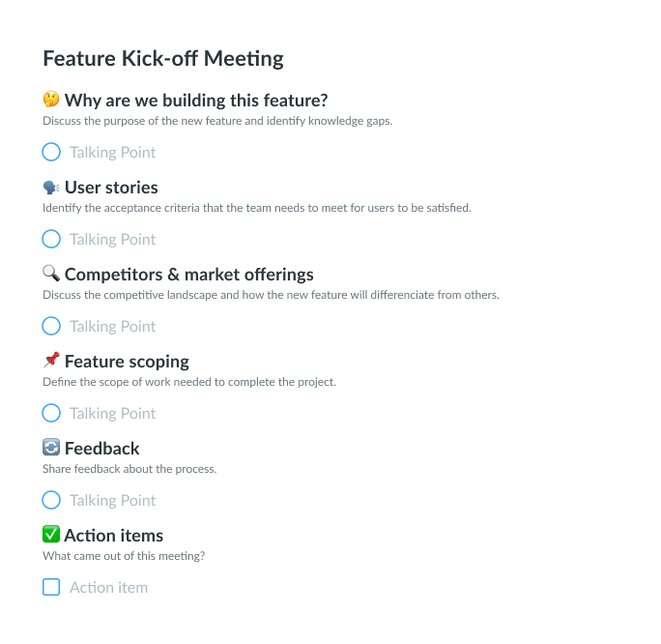Click the speaking head icon beside User stories
661x644 pixels.
(x=51, y=188)
